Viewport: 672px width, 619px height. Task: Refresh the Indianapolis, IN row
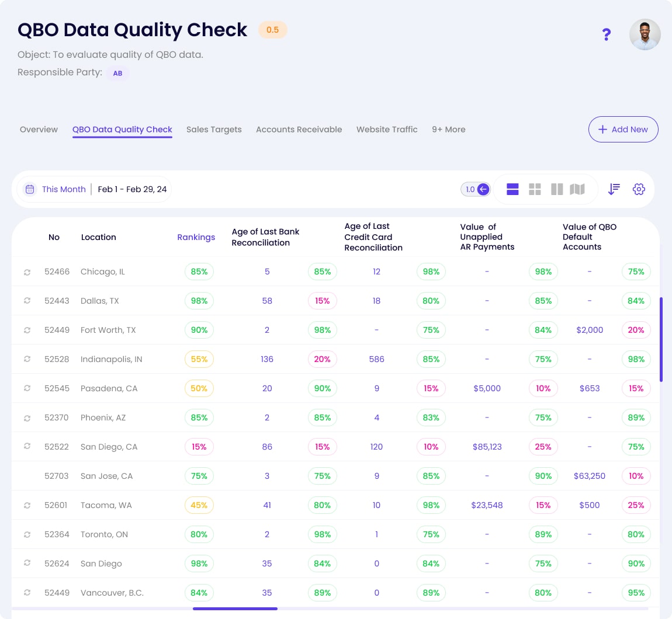click(27, 359)
